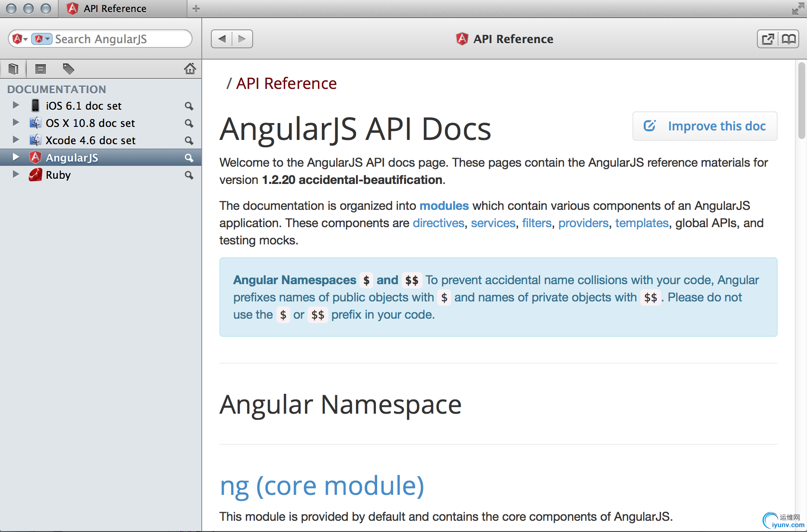
Task: Click the home icon in sidebar toolbar
Action: coord(190,69)
